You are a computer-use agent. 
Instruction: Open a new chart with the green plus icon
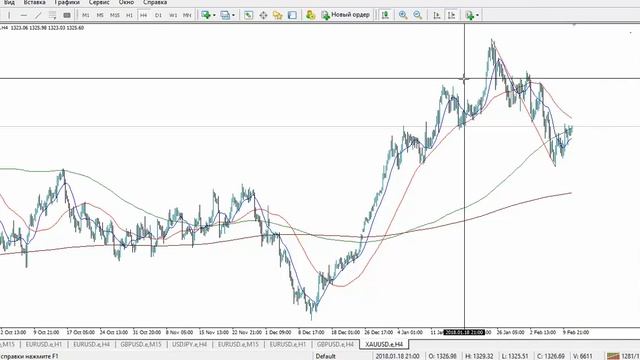[206, 15]
